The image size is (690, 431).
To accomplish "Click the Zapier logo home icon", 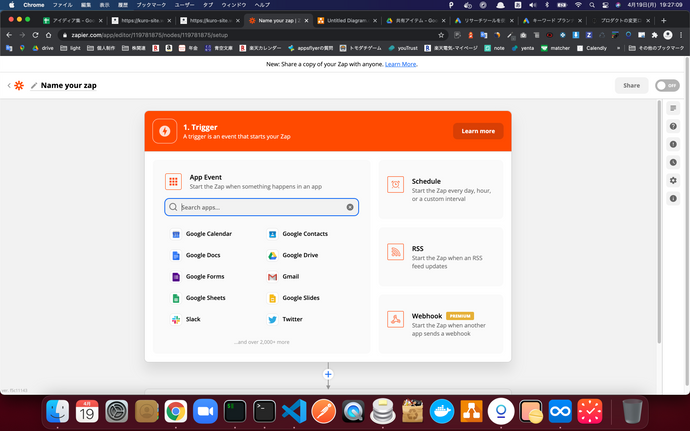I will [19, 85].
